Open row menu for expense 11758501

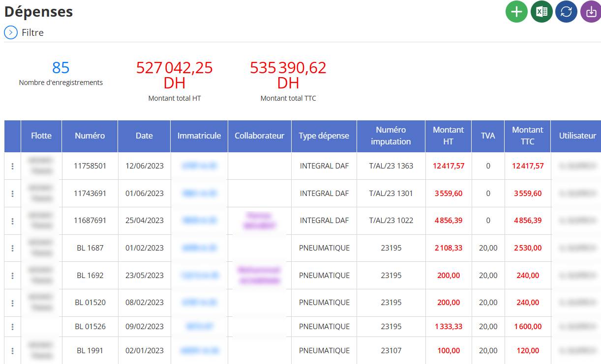pos(12,167)
